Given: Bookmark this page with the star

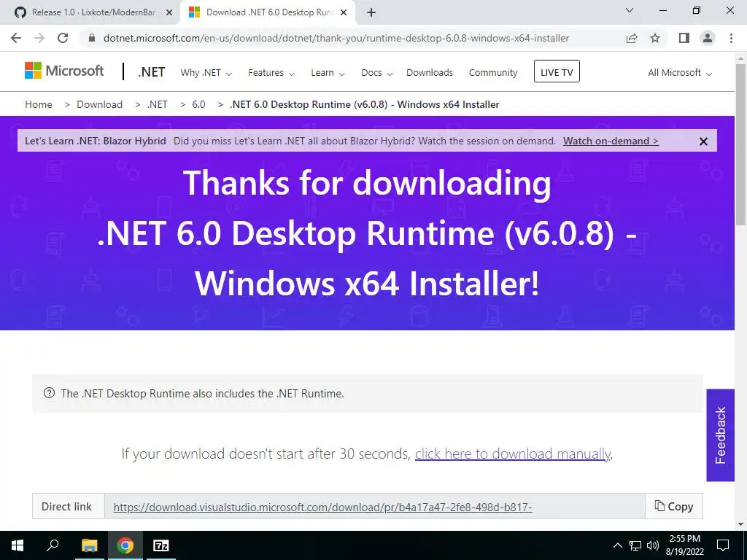Looking at the screenshot, I should tap(655, 38).
